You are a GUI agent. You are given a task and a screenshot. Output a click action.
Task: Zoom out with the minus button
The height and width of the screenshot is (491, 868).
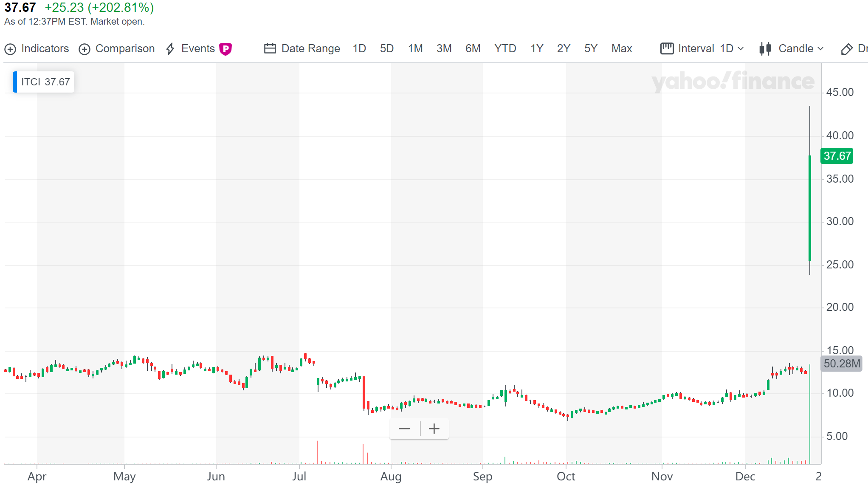[x=404, y=429]
